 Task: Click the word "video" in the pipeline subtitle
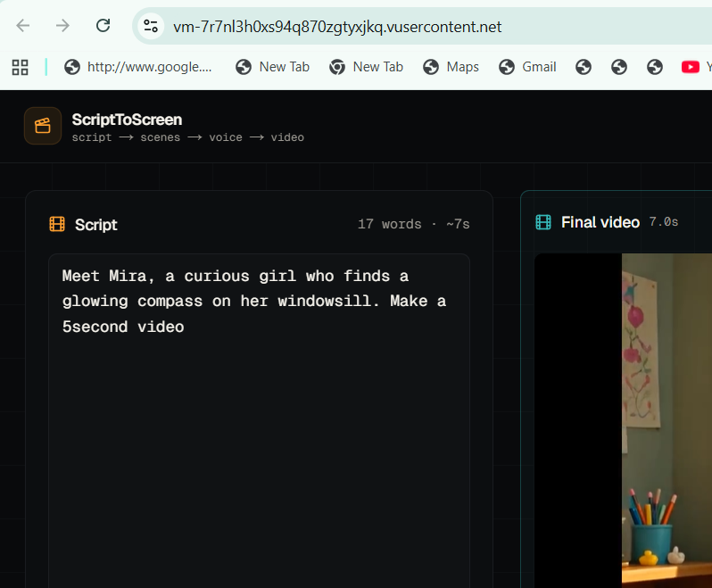click(287, 137)
